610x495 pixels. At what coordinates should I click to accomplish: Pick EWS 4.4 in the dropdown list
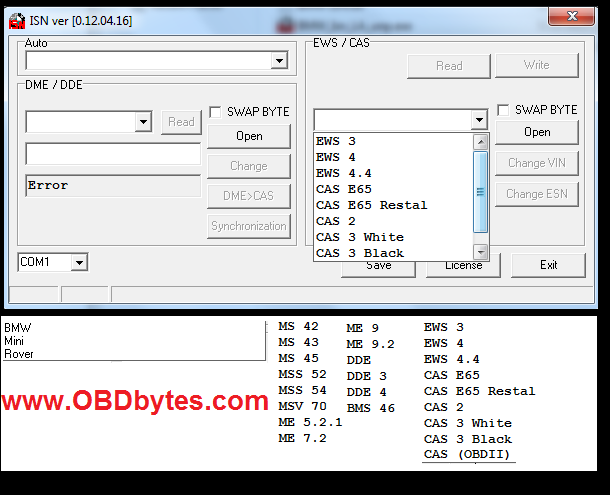(x=343, y=173)
